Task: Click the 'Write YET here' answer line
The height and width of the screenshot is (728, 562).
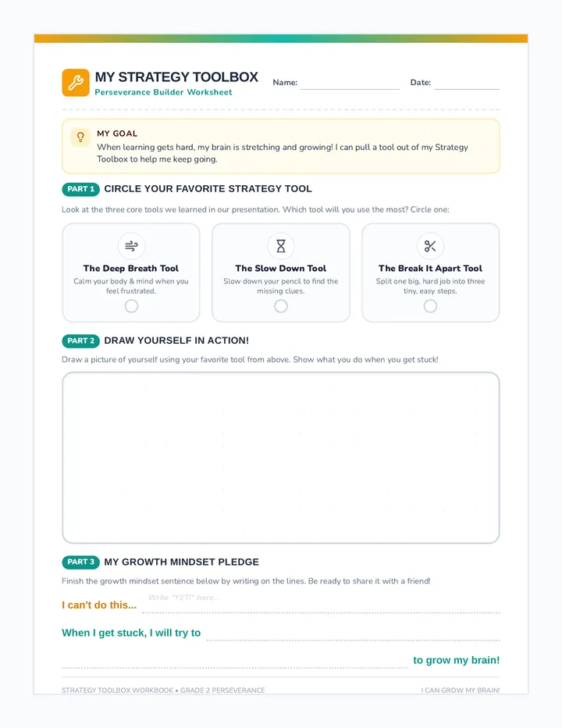Action: pos(321,603)
